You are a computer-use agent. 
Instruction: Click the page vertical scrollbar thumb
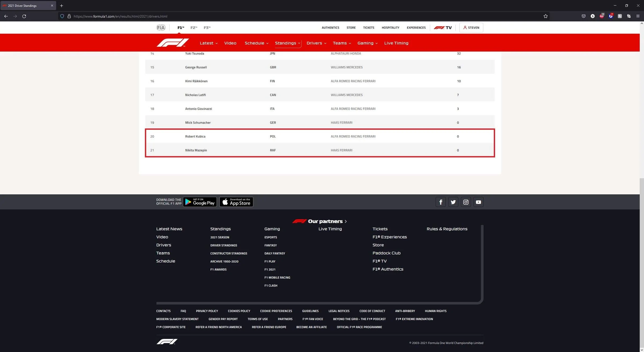point(642,263)
